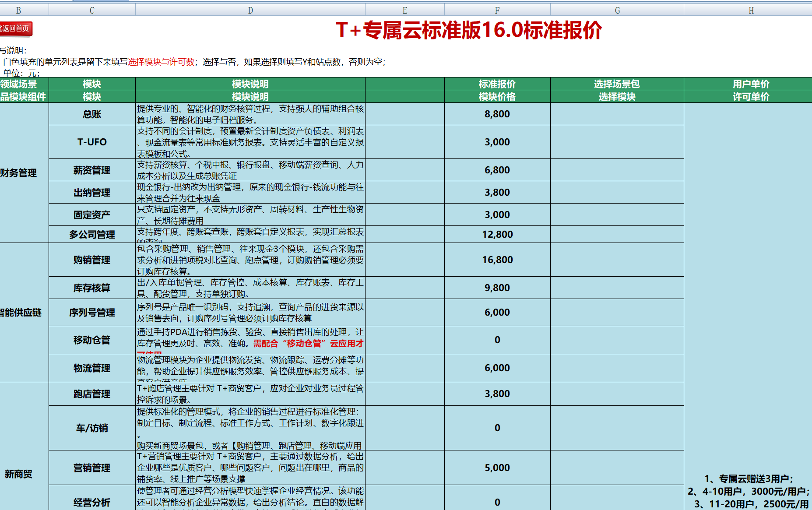The height and width of the screenshot is (510, 812).
Task: Select the 购销管理 module cell
Action: coord(92,260)
